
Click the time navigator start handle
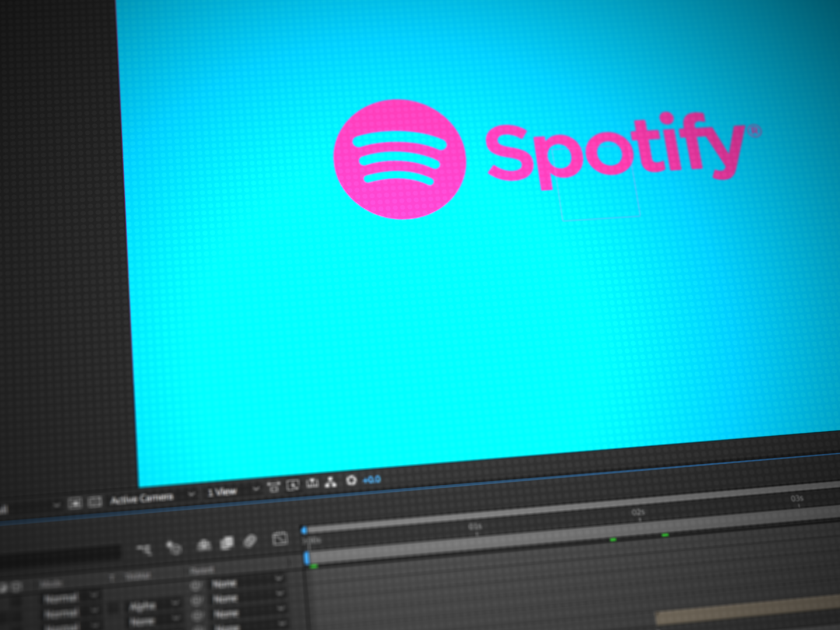[304, 530]
